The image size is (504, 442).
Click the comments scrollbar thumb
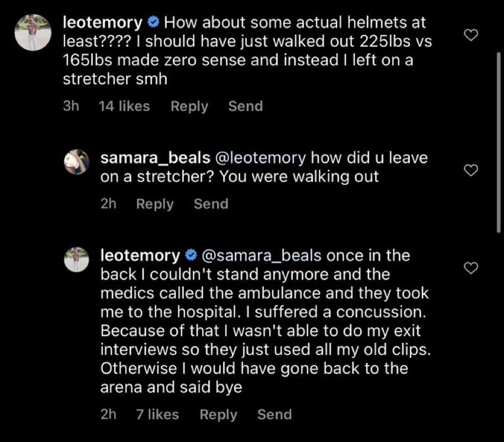click(x=499, y=142)
